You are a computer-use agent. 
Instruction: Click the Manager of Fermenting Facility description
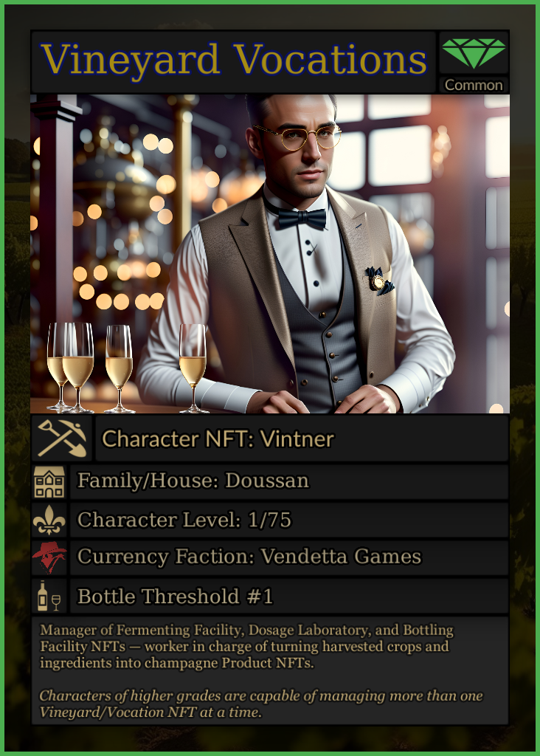(x=246, y=646)
